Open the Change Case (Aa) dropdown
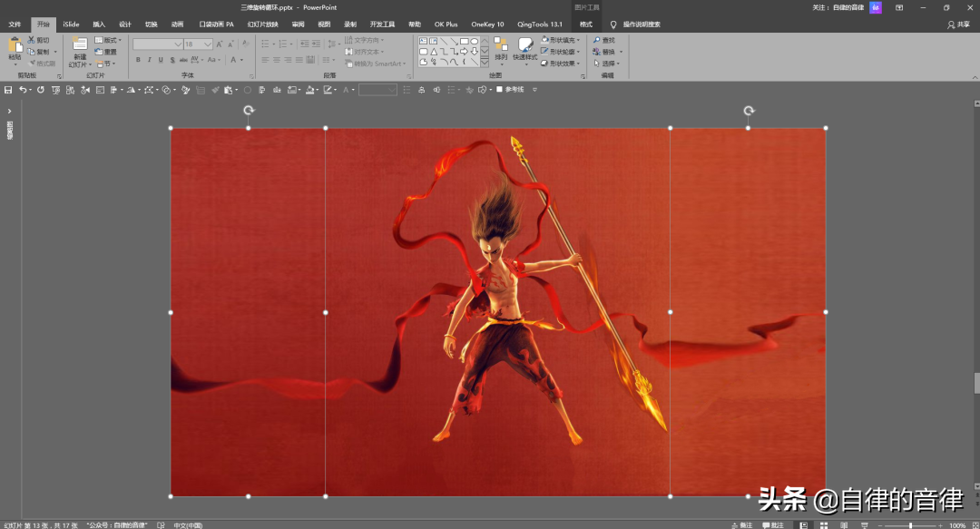The width and height of the screenshot is (980, 529). (x=214, y=60)
